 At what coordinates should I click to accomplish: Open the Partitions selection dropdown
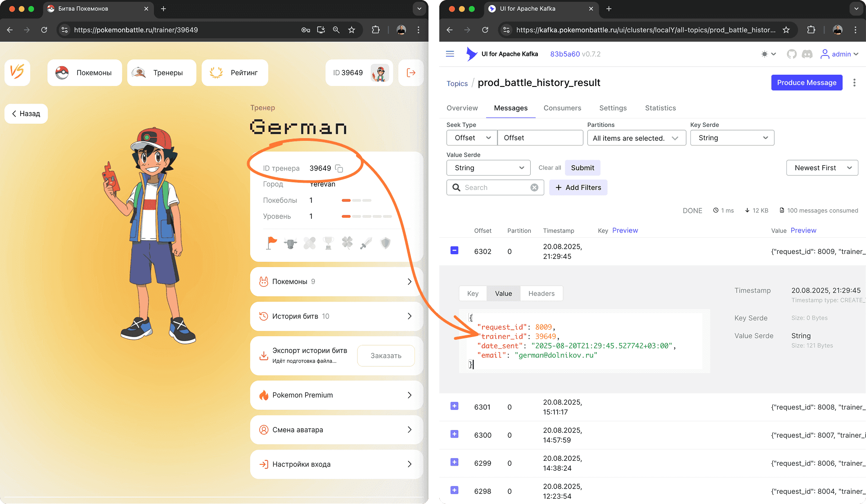pyautogui.click(x=636, y=138)
